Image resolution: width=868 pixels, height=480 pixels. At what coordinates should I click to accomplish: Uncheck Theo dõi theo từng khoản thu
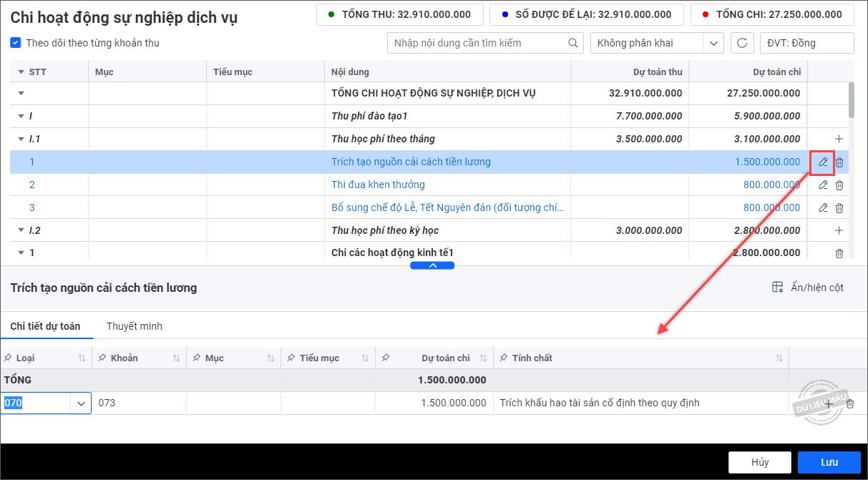pyautogui.click(x=16, y=43)
